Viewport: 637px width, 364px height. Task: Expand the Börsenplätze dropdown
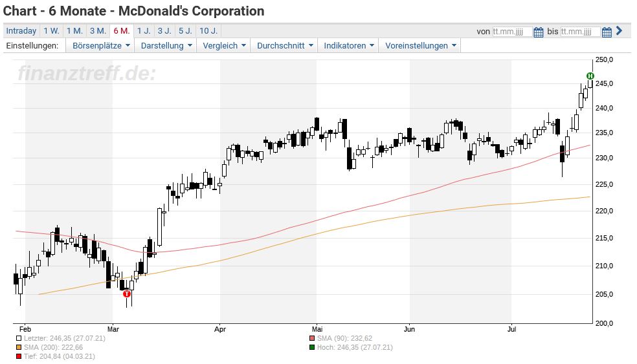pos(101,45)
